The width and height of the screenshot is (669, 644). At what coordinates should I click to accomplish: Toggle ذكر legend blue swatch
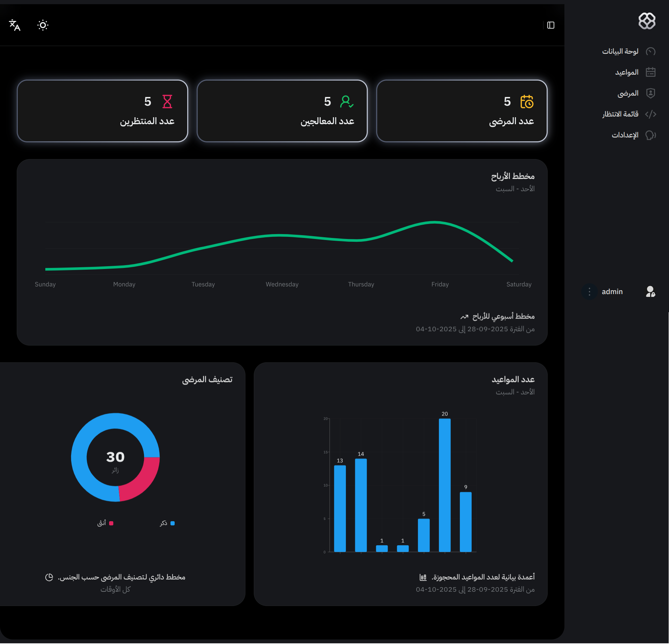[x=172, y=523]
